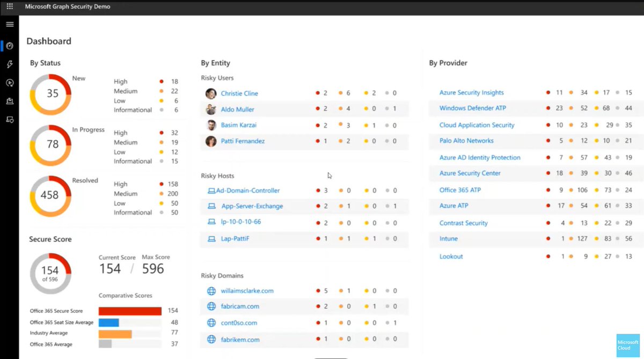Click the In Progress donut showing 78
Screen dimensions: 644x359
[x=50, y=145]
